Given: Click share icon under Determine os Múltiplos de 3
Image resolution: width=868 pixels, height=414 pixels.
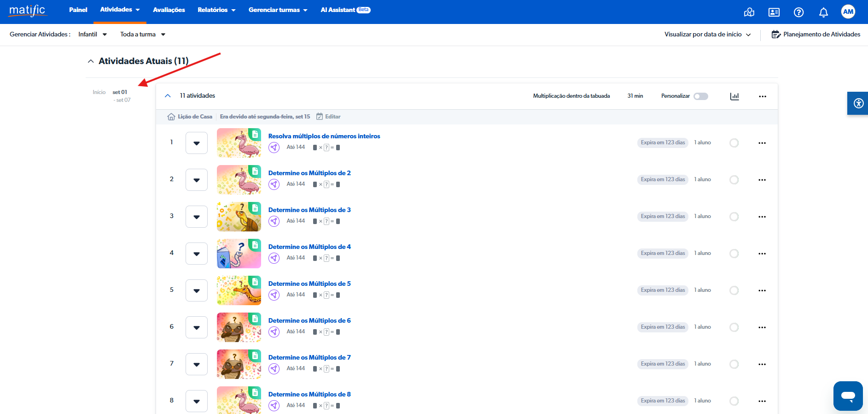Looking at the screenshot, I should pos(274,221).
